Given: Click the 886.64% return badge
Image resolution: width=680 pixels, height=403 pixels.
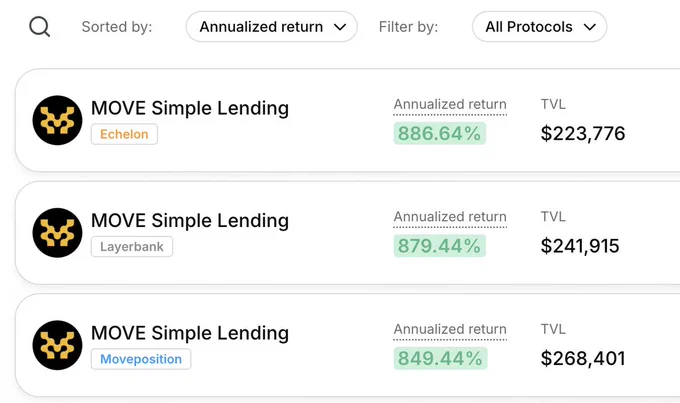Looking at the screenshot, I should pos(440,133).
